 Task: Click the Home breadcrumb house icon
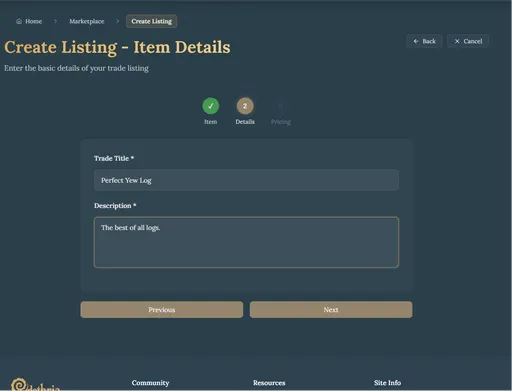coord(19,21)
